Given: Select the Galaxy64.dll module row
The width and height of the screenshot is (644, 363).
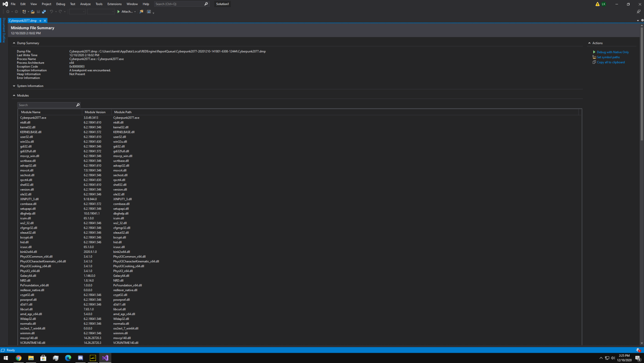Looking at the screenshot, I should tap(299, 276).
